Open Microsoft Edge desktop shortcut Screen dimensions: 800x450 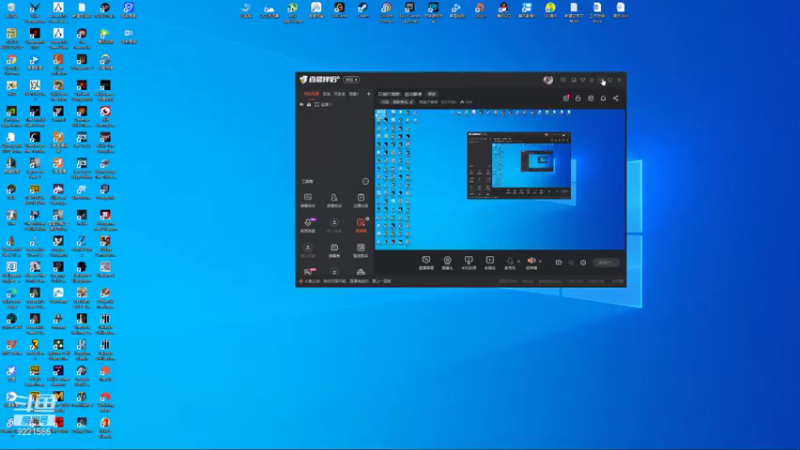coord(11,297)
